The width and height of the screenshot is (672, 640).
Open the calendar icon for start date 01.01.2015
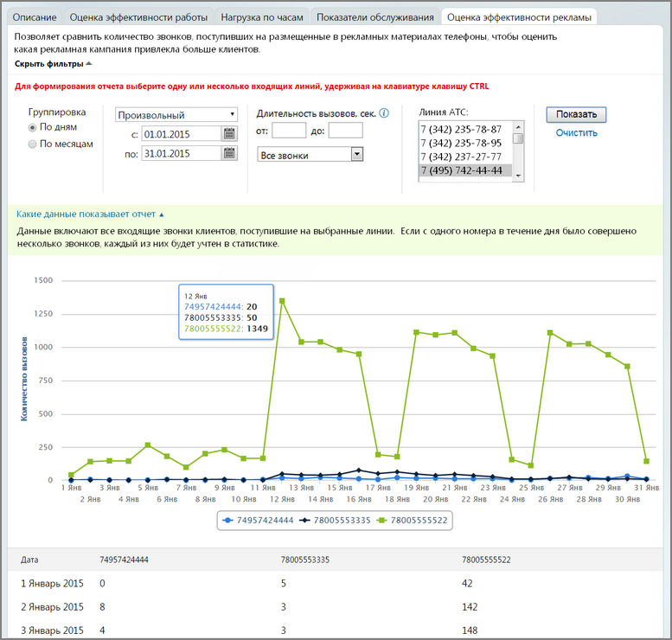tap(229, 134)
